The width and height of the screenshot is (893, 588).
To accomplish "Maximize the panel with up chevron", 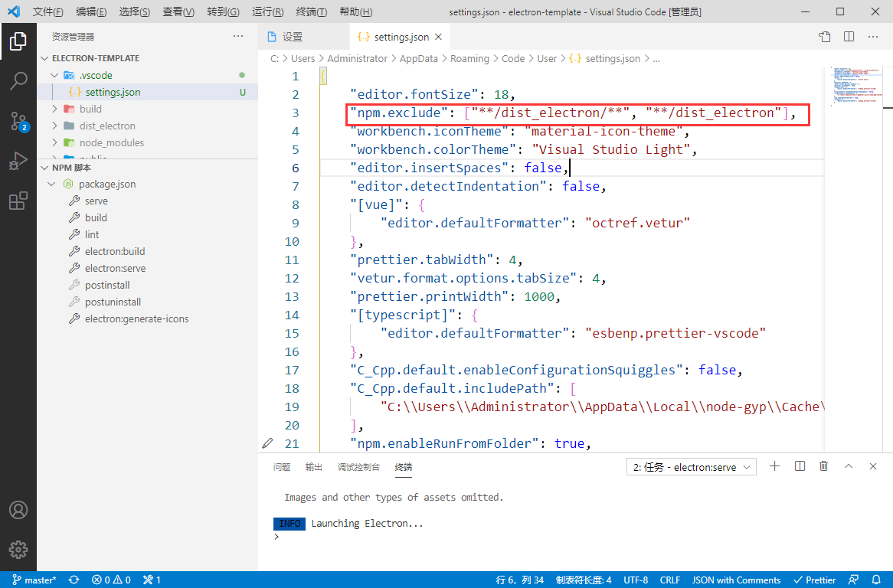I will (849, 466).
